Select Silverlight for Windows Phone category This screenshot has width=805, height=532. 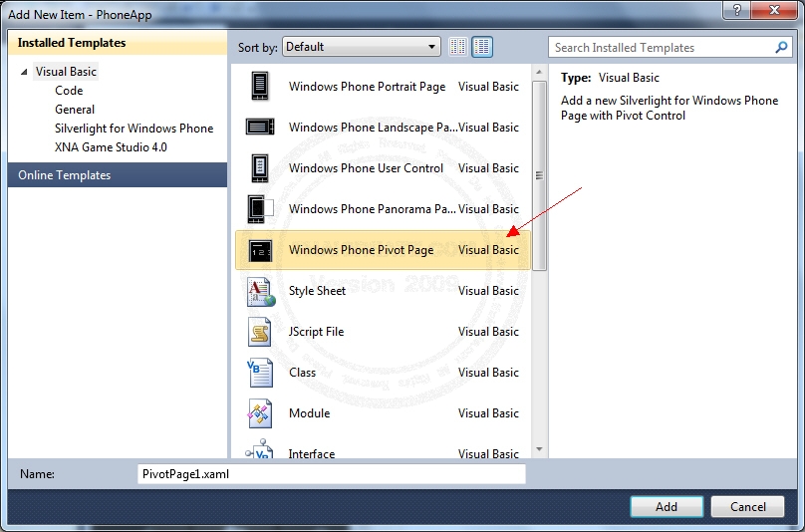tap(134, 129)
